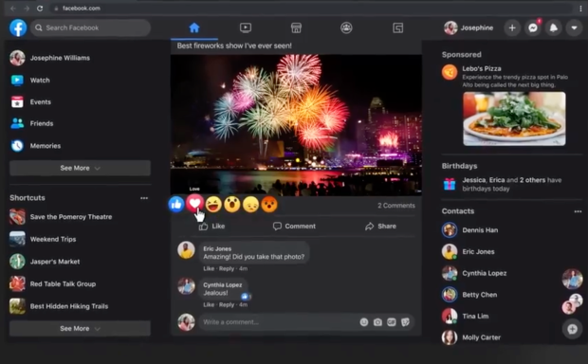Open the Shortcuts three-dot options

pyautogui.click(x=144, y=198)
